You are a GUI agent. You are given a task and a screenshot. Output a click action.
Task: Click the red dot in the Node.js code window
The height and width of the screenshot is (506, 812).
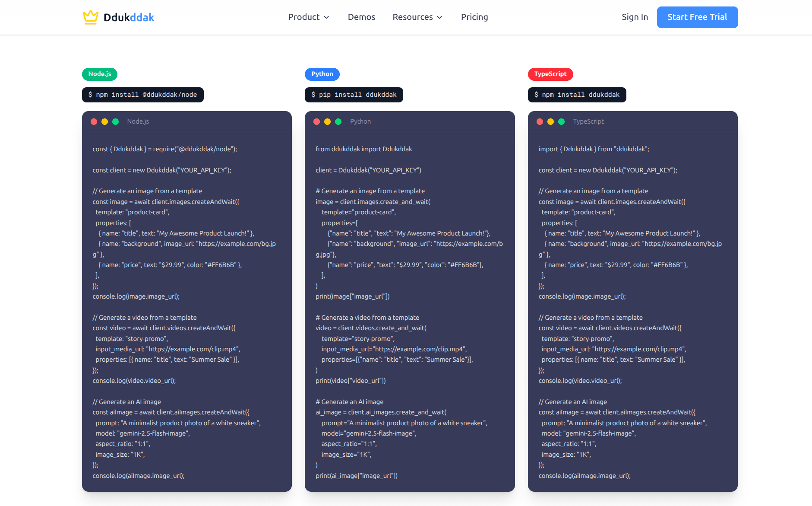pos(94,121)
